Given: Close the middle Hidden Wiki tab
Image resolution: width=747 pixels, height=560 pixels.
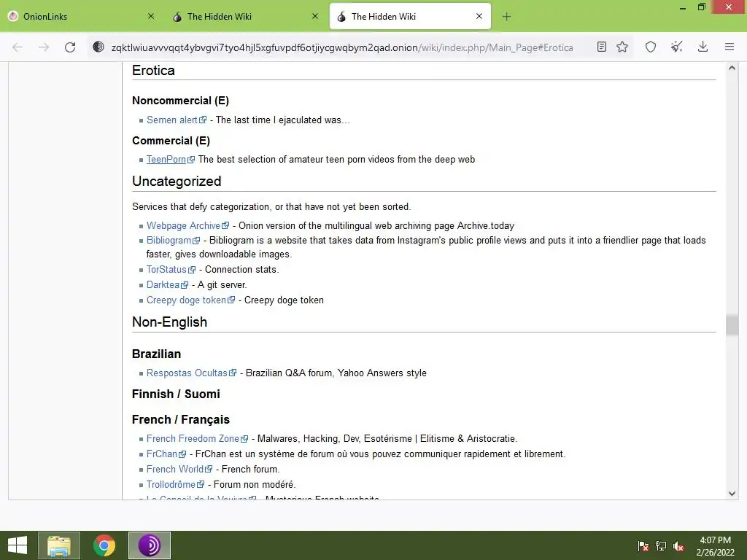Looking at the screenshot, I should pos(315,16).
